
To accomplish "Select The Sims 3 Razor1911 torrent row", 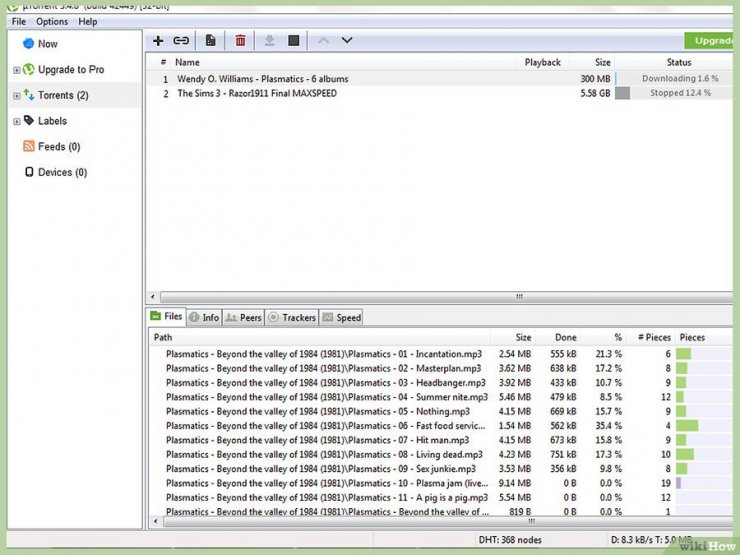I will (x=439, y=93).
